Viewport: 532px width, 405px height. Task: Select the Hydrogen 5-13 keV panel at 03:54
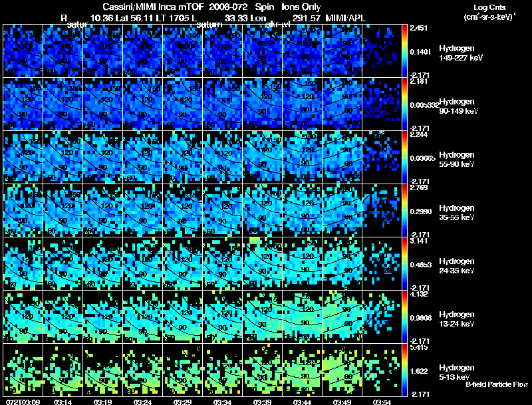[382, 370]
